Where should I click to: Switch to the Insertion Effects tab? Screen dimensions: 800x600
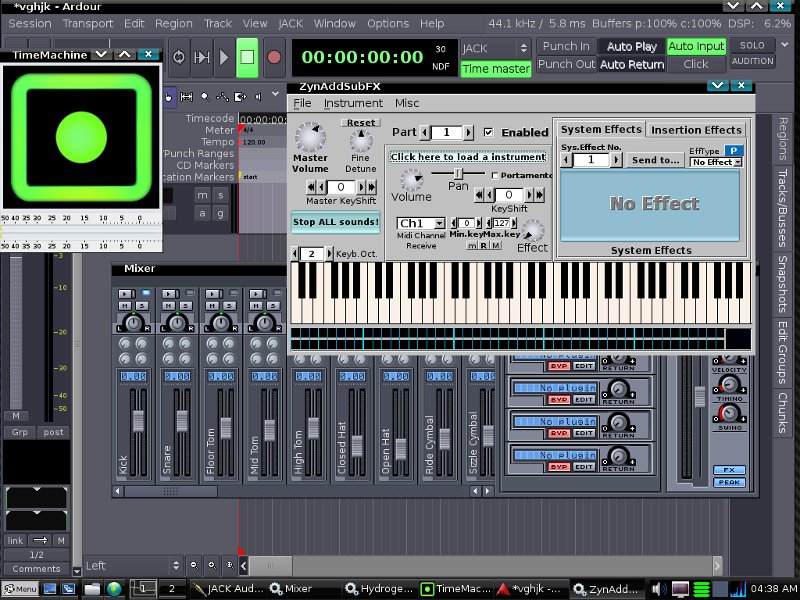[x=696, y=130]
